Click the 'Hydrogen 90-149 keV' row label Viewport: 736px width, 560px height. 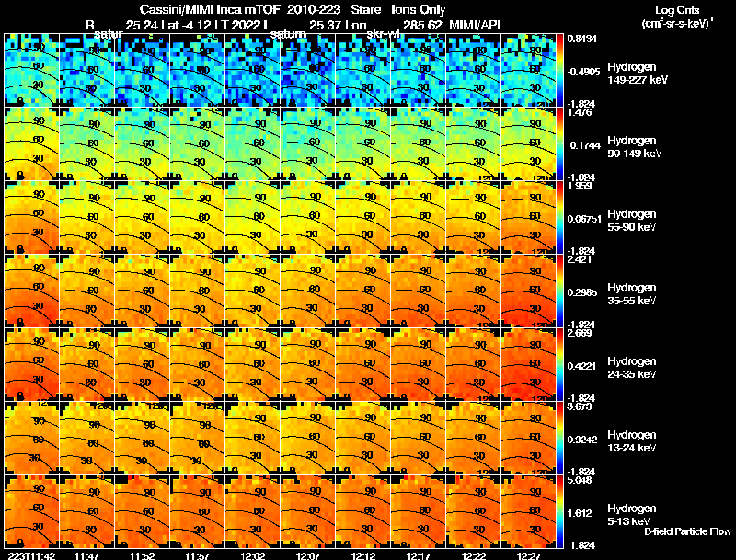click(x=634, y=147)
